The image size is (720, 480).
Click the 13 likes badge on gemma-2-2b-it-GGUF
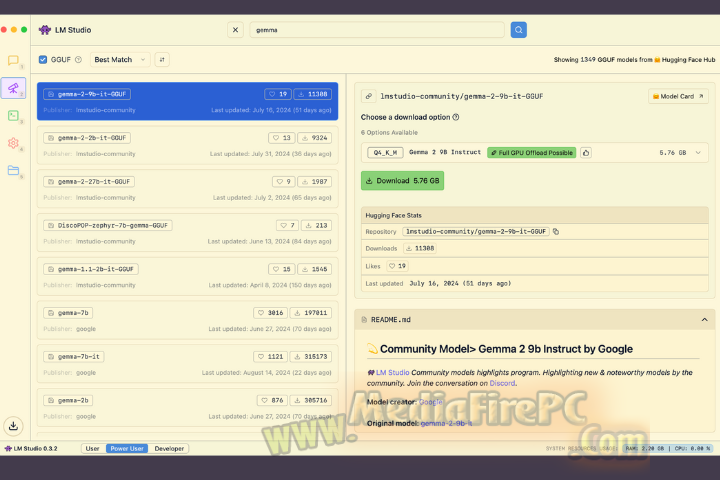coord(281,138)
